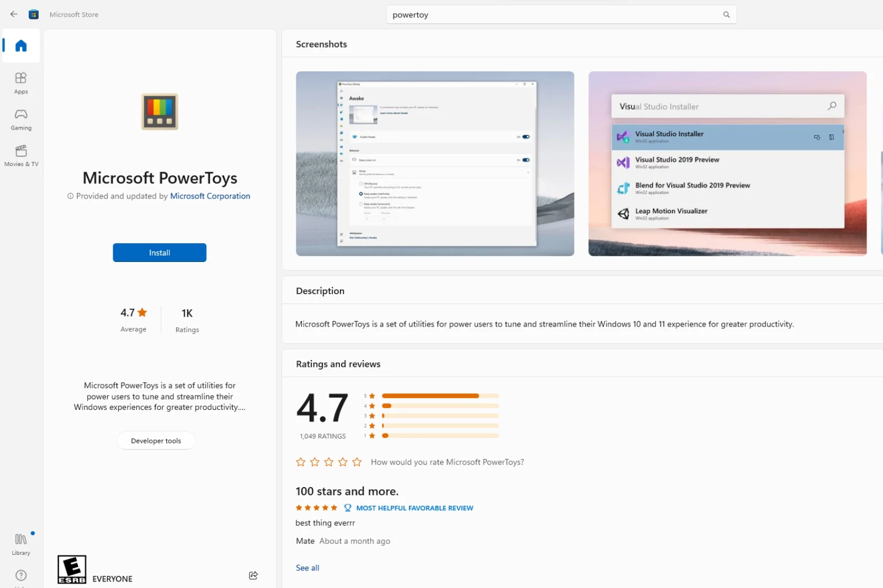This screenshot has height=588, width=883.
Task: Open the PowerToys Run screenshot
Action: [x=727, y=163]
